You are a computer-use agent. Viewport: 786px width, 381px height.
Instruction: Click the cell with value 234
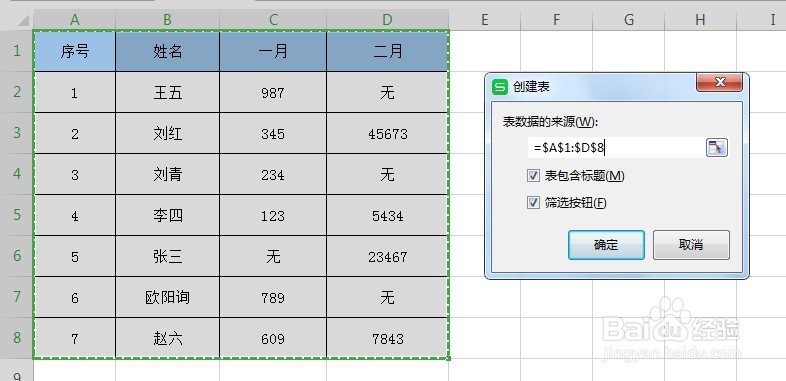[273, 174]
